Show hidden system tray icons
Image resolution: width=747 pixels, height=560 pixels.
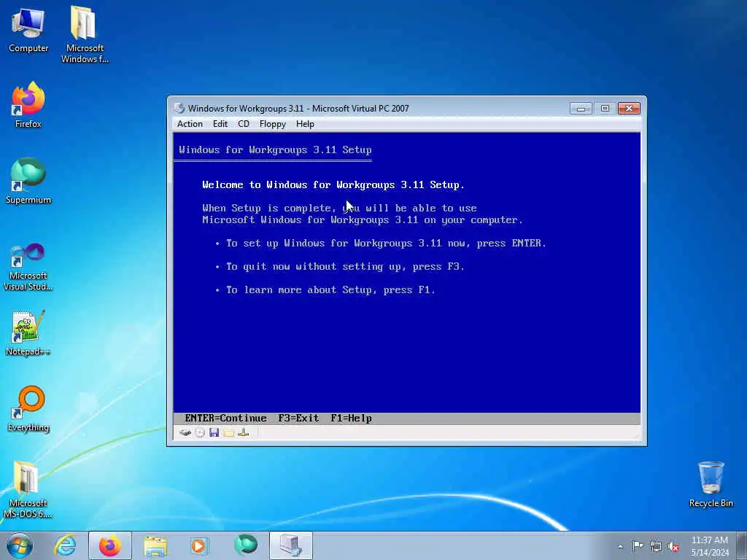(620, 547)
